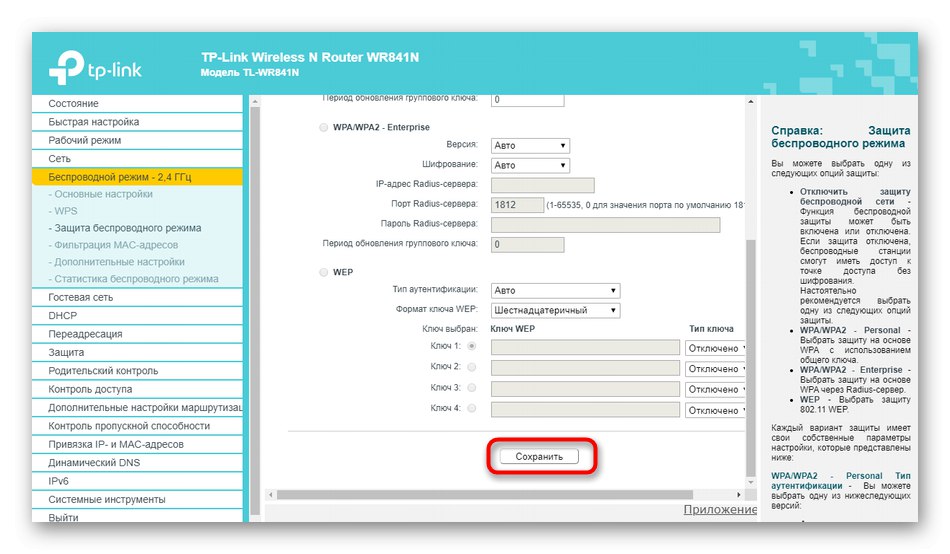Screen dimensions: 950x554
Task: Open Контроль пропускной способности
Action: [x=137, y=426]
